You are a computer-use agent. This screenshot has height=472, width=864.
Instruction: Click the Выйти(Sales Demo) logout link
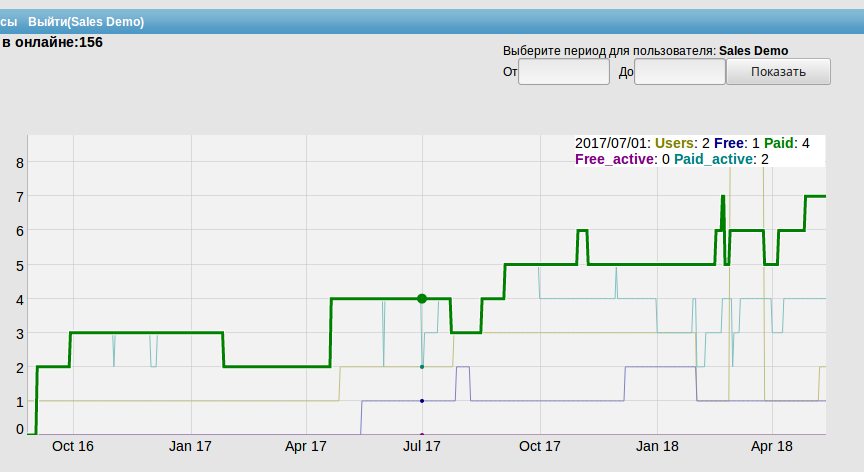[x=86, y=21]
